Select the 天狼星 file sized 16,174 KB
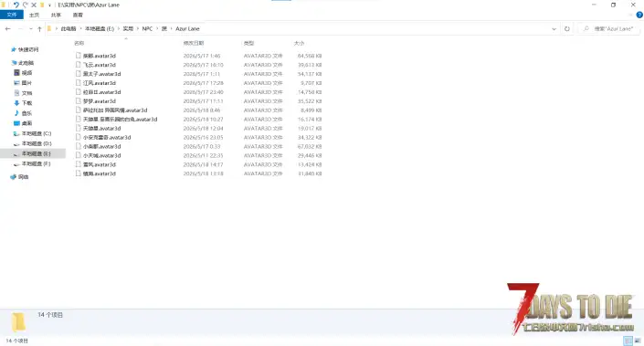Image resolution: width=644 pixels, height=346 pixels. [x=120, y=119]
